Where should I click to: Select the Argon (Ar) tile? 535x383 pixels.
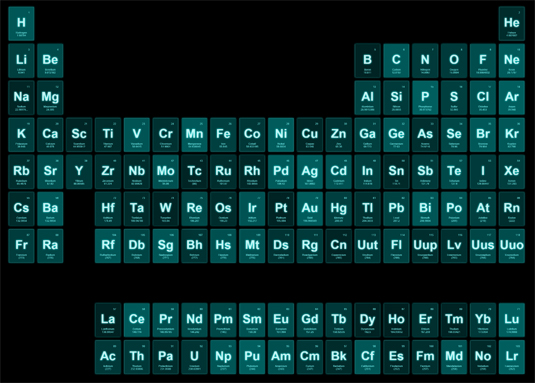511,98
